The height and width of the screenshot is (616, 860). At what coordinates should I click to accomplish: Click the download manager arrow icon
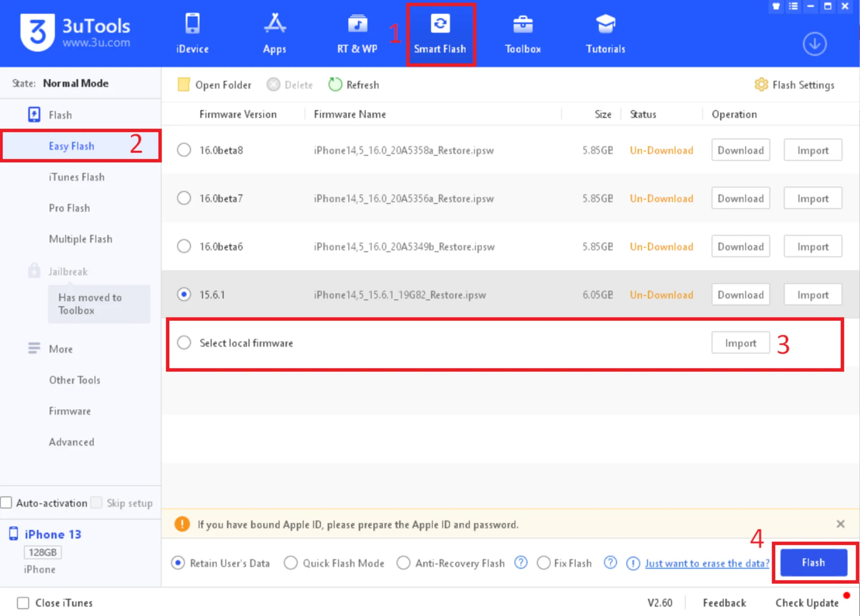click(x=814, y=44)
